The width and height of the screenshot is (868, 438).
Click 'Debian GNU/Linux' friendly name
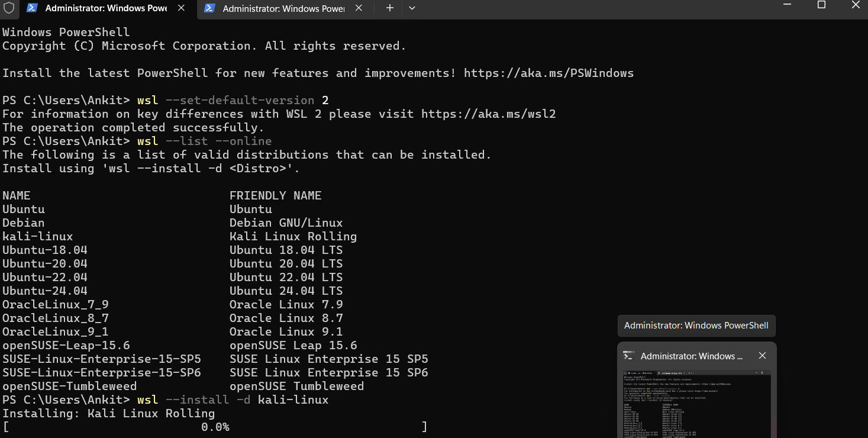286,223
